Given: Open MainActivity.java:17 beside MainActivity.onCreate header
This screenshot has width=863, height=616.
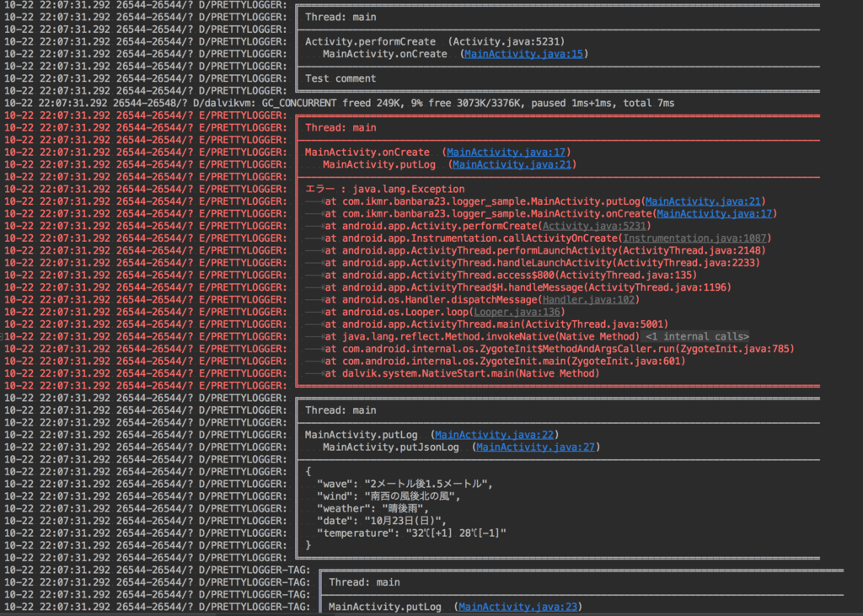Looking at the screenshot, I should tap(506, 152).
